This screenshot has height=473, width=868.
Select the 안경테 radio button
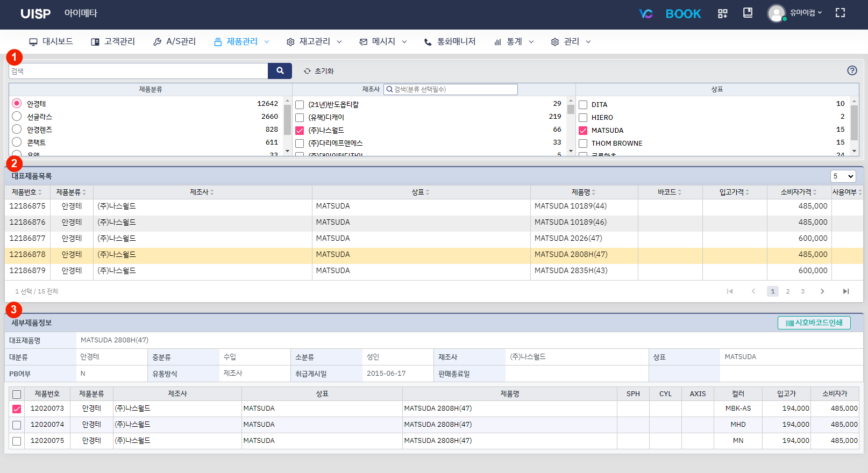click(x=17, y=103)
